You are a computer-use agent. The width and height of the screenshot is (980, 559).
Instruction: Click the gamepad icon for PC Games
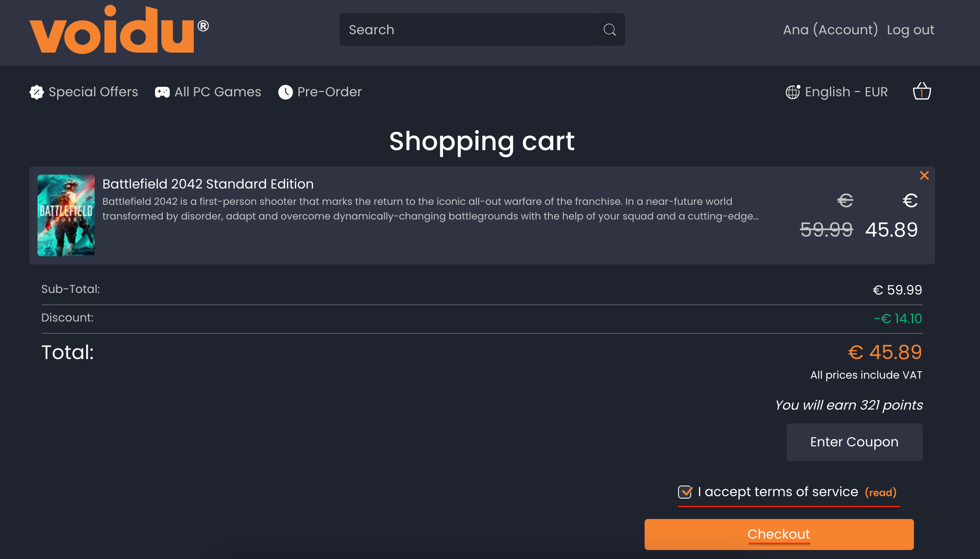pos(162,92)
